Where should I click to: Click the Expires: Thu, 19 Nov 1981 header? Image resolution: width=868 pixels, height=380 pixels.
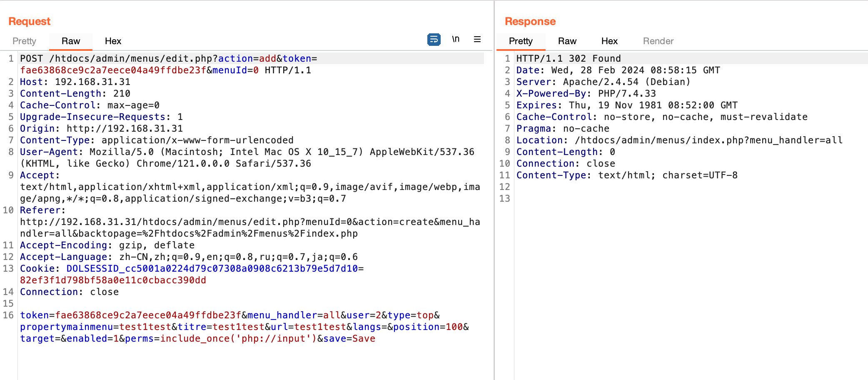tap(627, 105)
